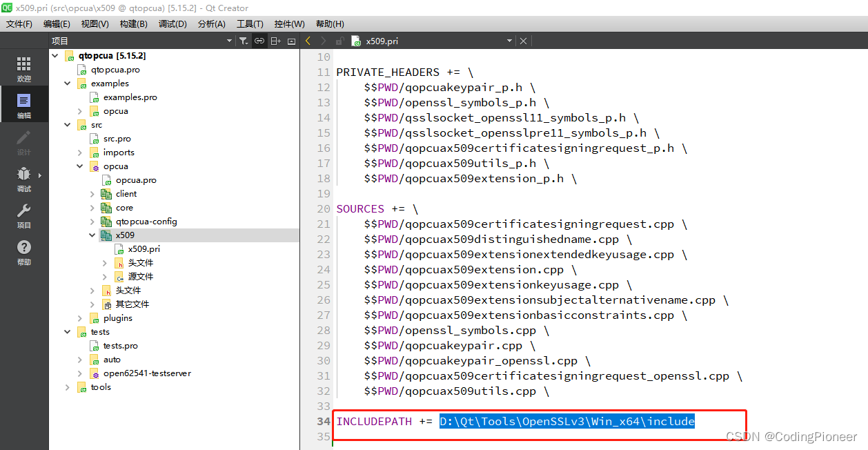868x450 pixels.
Task: Click the add-split editor icon
Action: (x=275, y=41)
